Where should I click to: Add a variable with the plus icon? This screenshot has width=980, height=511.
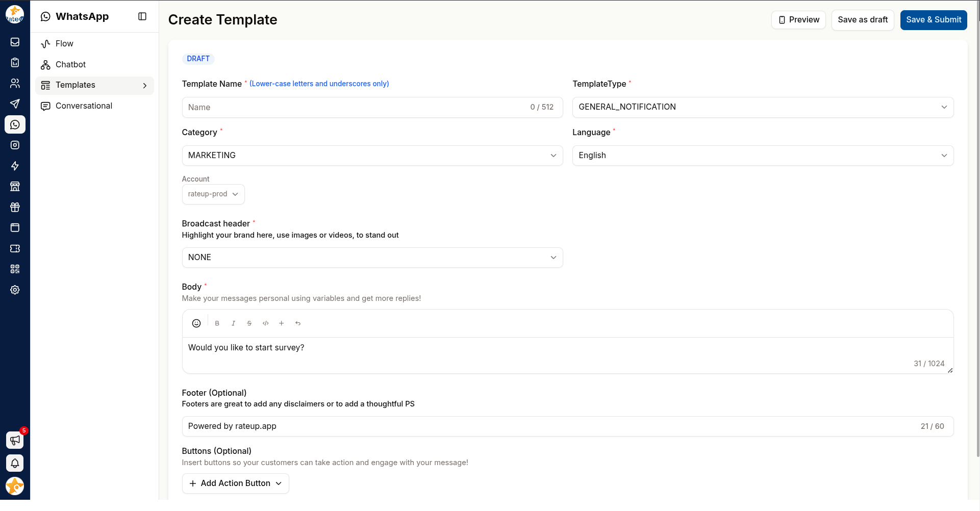[282, 323]
